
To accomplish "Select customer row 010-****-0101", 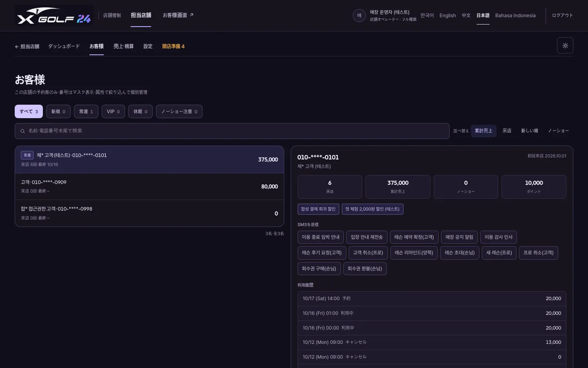I will 149,159.
